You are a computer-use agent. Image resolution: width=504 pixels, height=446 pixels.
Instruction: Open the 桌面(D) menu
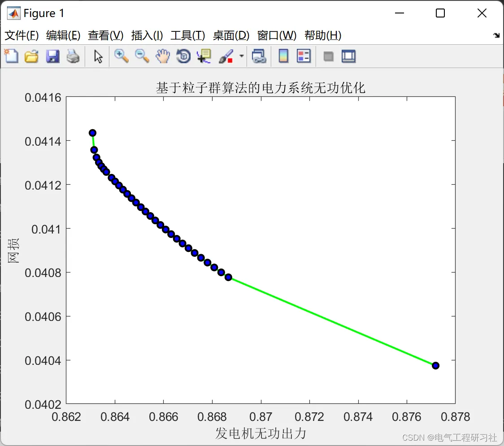click(x=231, y=35)
